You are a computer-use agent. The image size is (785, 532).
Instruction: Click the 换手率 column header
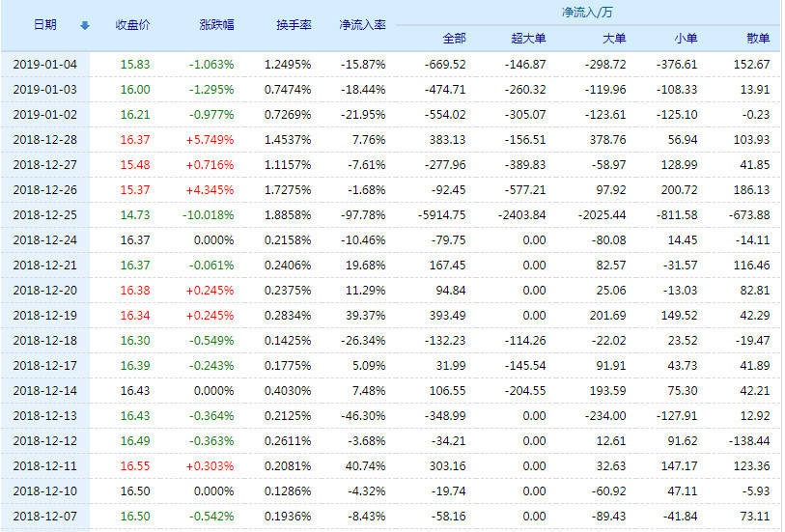click(292, 25)
